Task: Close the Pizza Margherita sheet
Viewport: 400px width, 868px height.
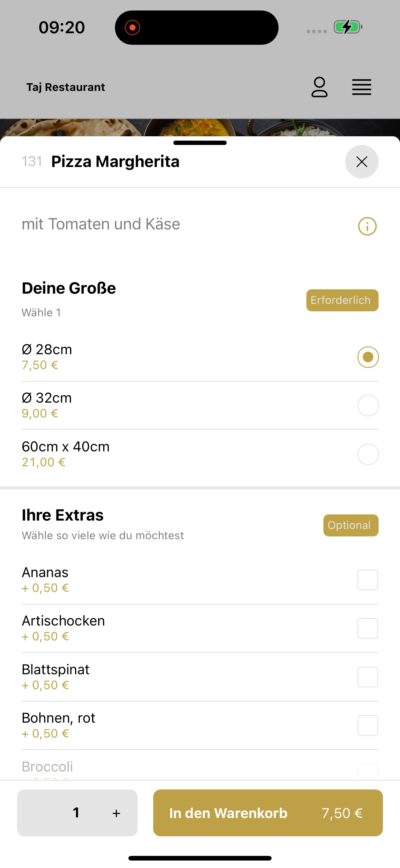Action: click(x=362, y=162)
